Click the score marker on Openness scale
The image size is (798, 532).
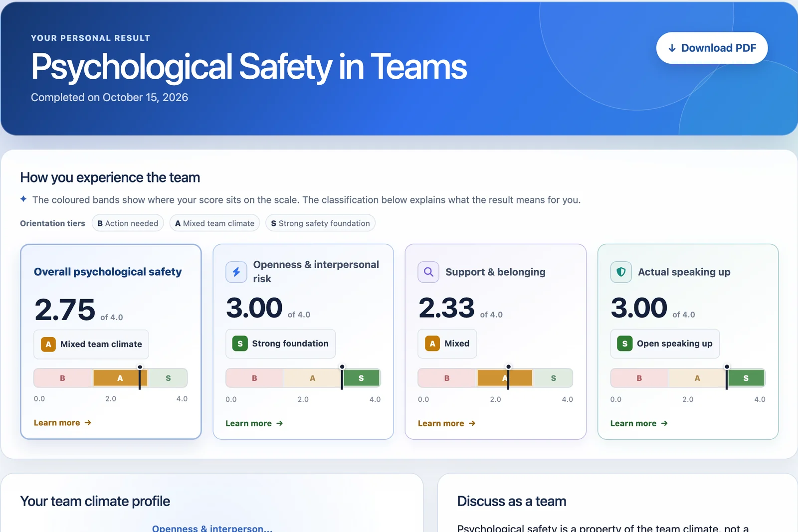click(x=342, y=377)
